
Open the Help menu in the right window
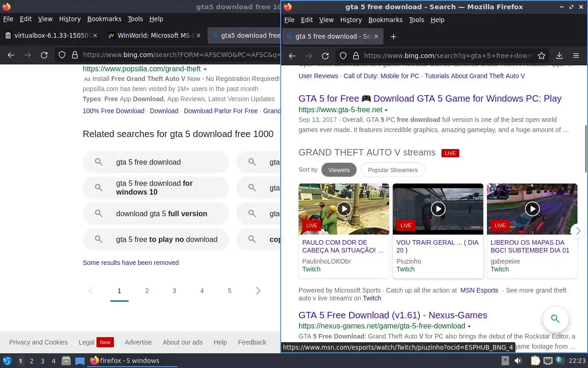[437, 20]
